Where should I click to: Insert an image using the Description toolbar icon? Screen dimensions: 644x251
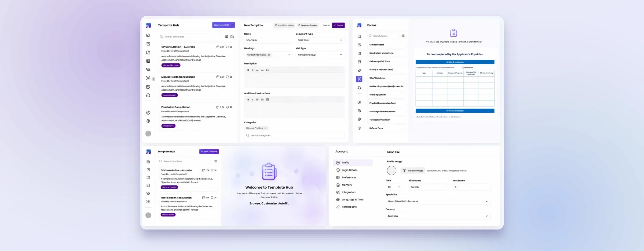[x=268, y=70]
